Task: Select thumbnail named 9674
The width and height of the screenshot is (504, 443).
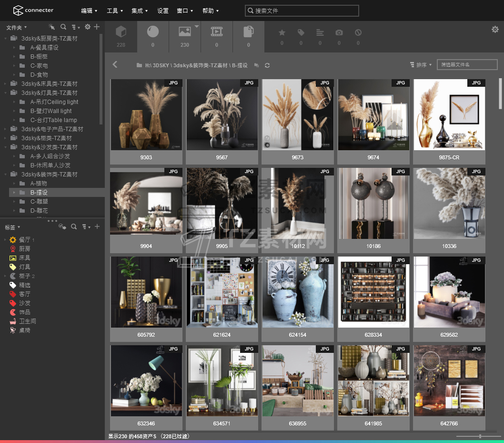Action: (373, 115)
